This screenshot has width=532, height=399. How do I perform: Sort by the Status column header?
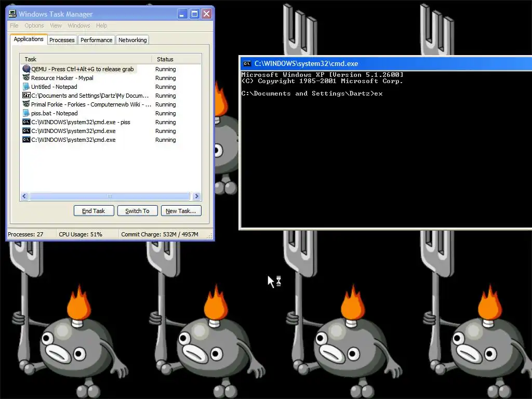pos(177,59)
